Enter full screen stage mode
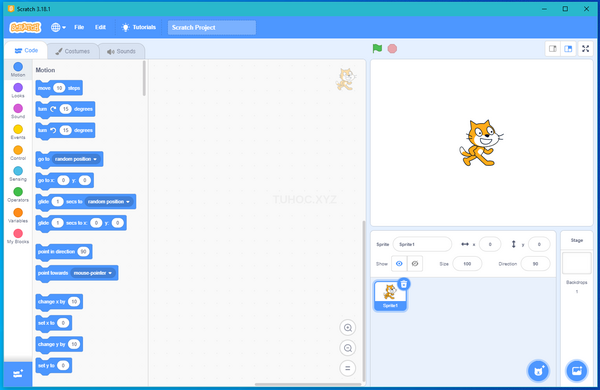Image resolution: width=600 pixels, height=390 pixels. [585, 49]
